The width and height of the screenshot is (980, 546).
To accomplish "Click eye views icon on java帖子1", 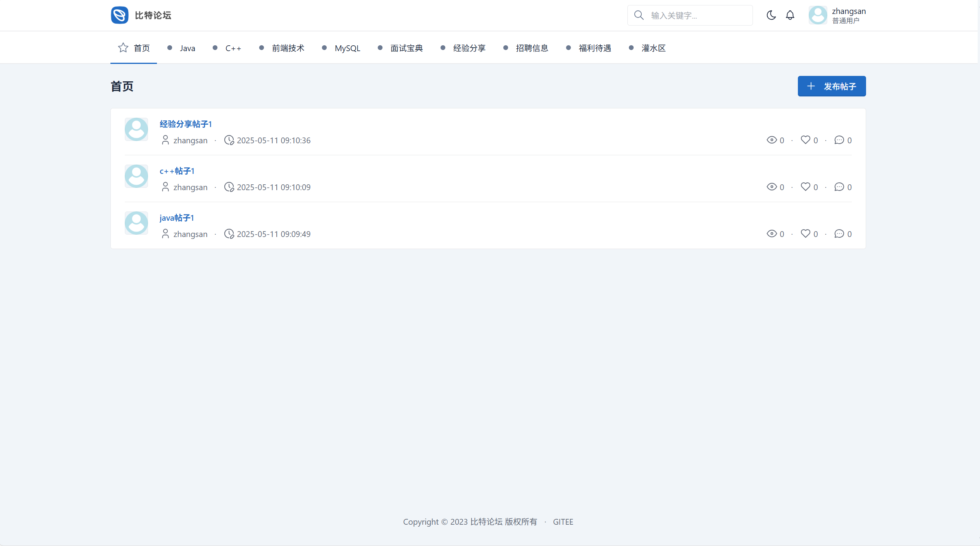I will [772, 234].
